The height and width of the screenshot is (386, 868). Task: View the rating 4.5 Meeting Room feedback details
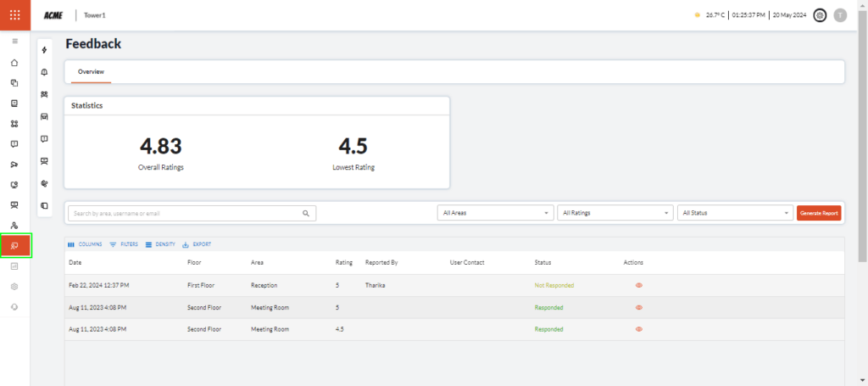pos(638,329)
